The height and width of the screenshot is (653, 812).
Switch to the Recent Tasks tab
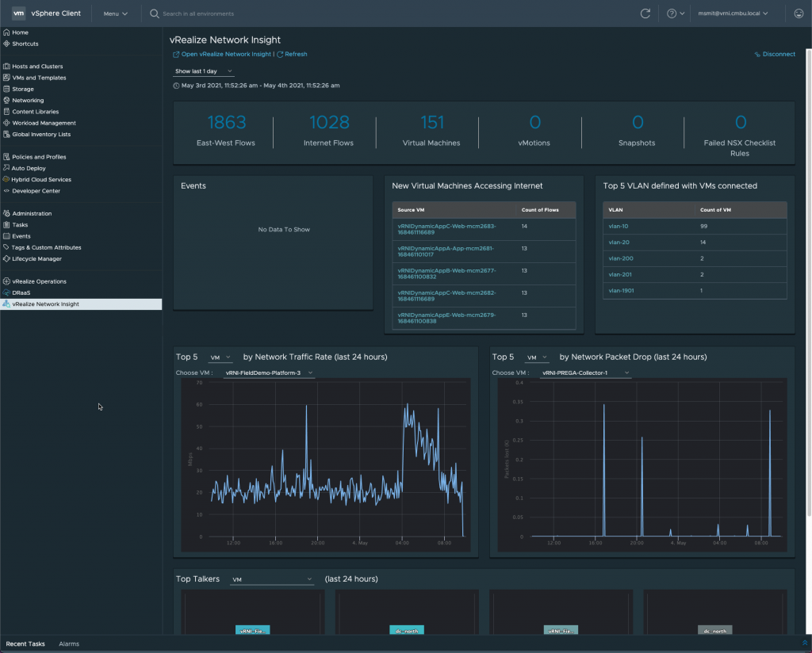(25, 643)
